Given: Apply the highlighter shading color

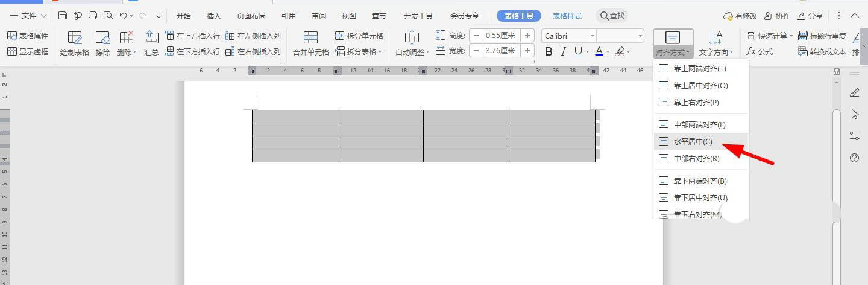Looking at the screenshot, I should point(621,52).
